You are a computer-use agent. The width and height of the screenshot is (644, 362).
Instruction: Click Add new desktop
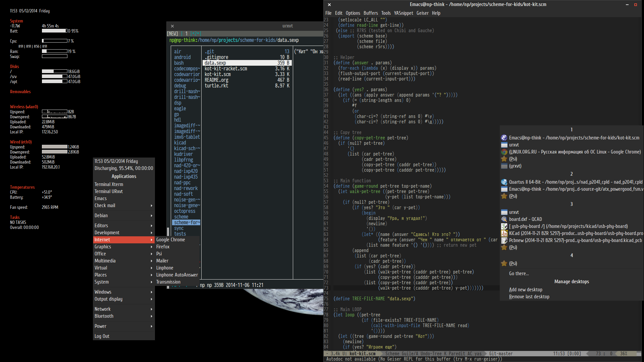click(x=525, y=290)
